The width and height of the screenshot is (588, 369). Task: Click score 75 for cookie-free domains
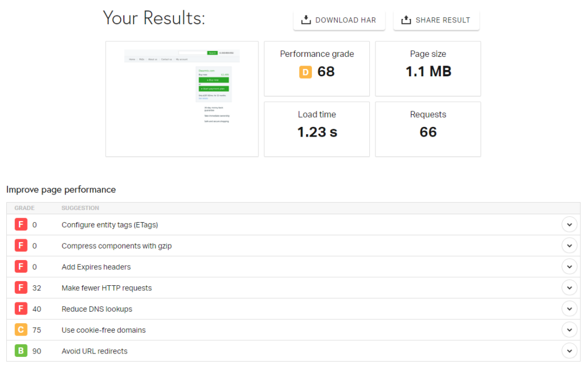[37, 329]
